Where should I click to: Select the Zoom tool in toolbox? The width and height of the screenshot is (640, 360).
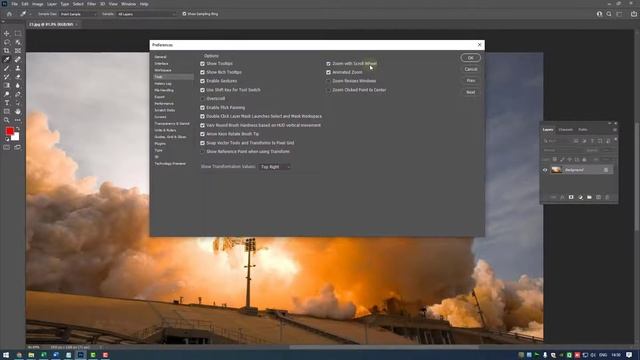coord(7,120)
